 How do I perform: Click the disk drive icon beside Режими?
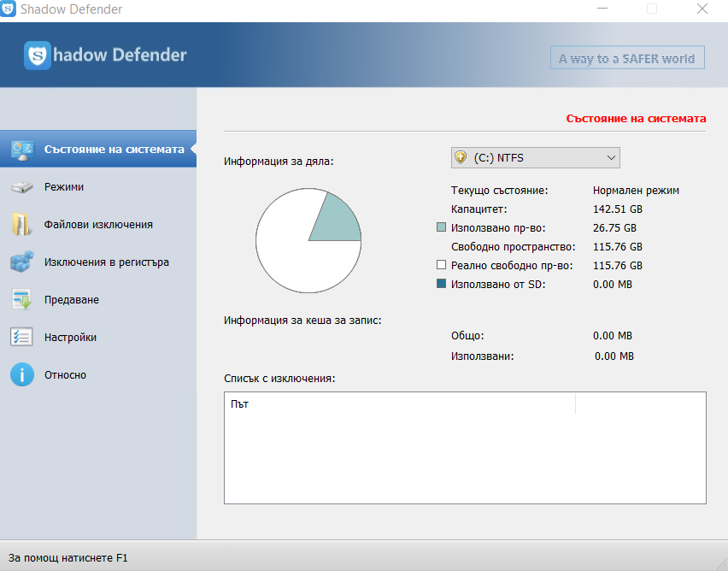tap(22, 187)
